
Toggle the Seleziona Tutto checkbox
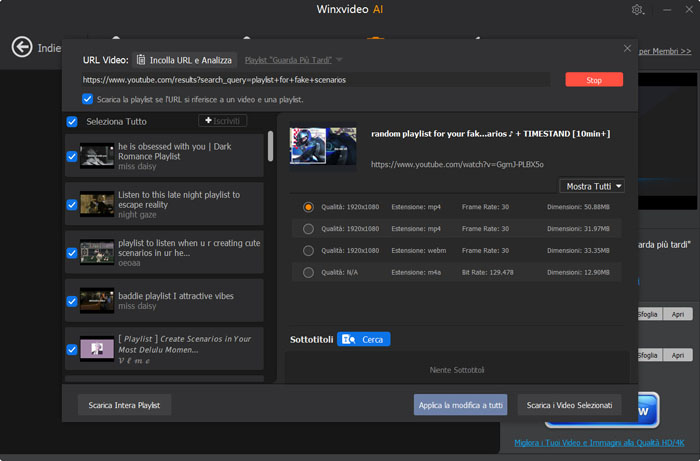coord(72,121)
